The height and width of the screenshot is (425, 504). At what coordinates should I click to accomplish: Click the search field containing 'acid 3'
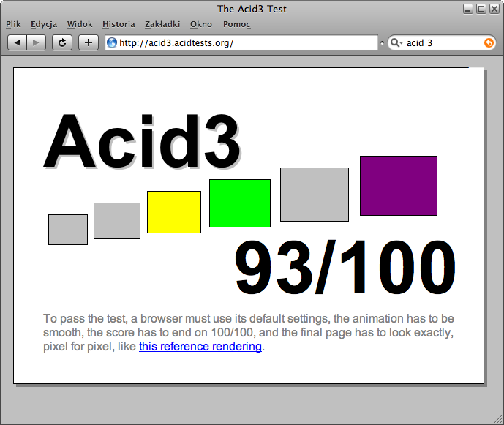click(x=442, y=42)
